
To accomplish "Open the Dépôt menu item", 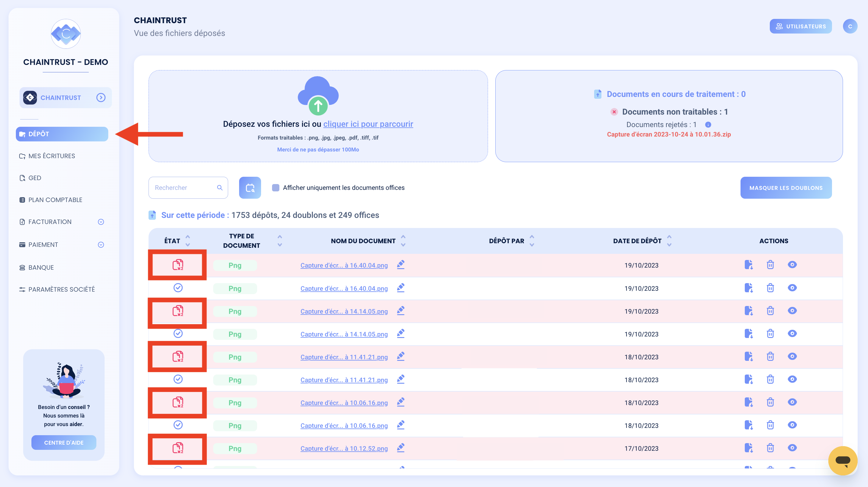I will (x=62, y=134).
